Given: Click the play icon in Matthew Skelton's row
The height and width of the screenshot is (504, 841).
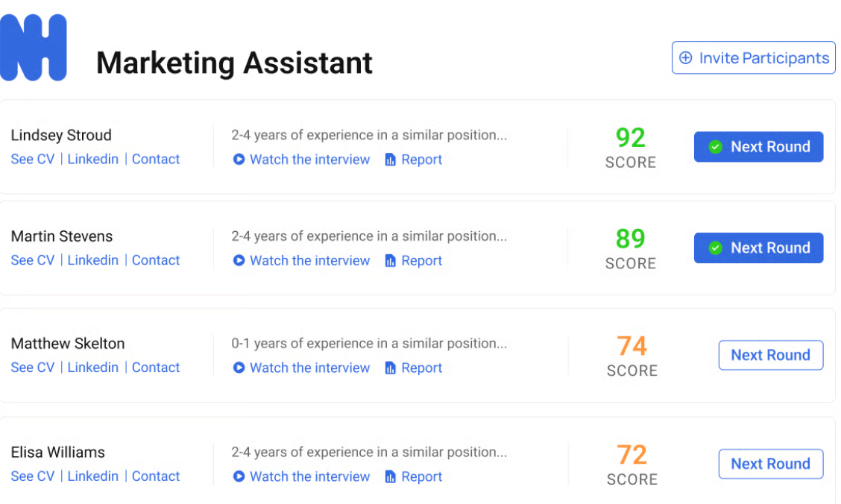Looking at the screenshot, I should tap(239, 368).
